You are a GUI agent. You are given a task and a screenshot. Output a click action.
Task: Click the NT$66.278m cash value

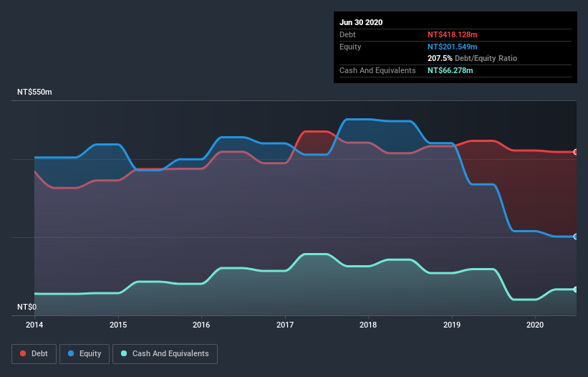pos(450,70)
